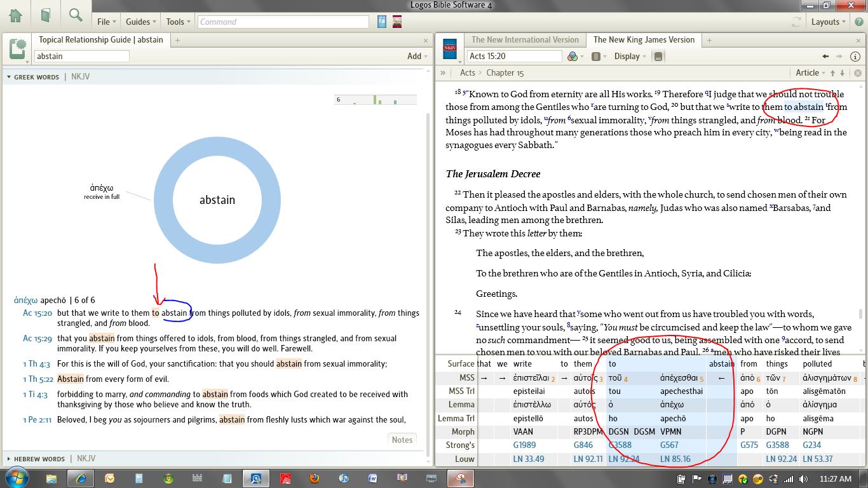This screenshot has width=868, height=488.
Task: Open the visual filters colored circles icon
Action: coord(574,56)
